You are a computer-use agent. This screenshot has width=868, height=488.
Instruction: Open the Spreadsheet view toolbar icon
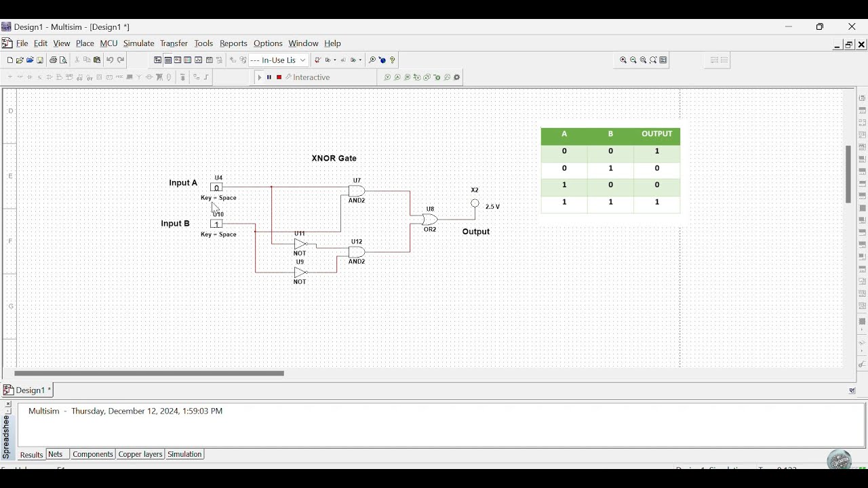click(x=167, y=60)
